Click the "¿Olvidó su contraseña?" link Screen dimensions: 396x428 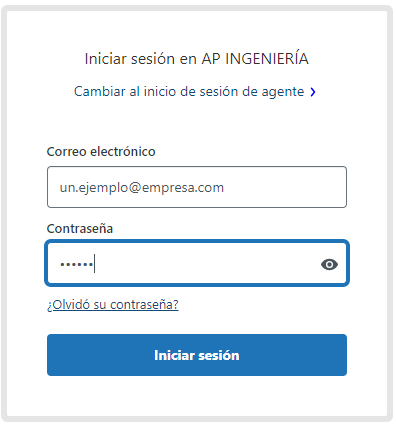tap(113, 304)
